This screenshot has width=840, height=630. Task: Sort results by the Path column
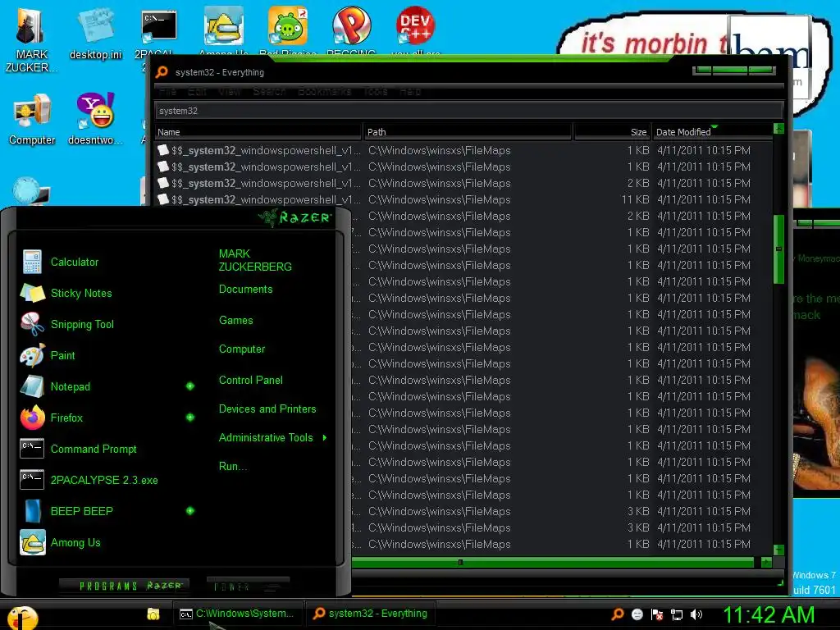[468, 132]
